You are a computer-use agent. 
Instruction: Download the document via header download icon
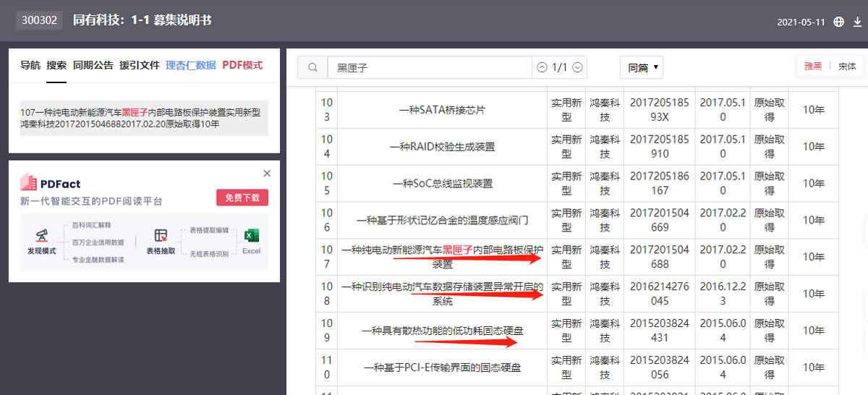[857, 22]
